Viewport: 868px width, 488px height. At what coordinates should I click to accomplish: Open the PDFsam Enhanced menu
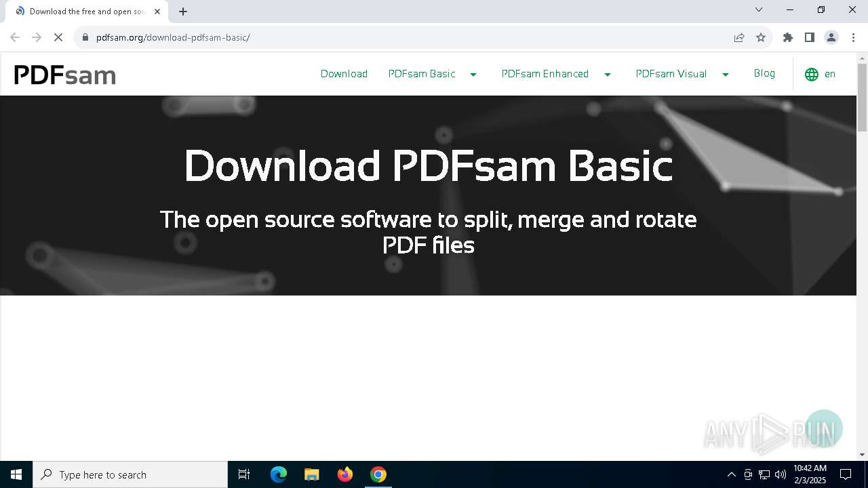(545, 74)
